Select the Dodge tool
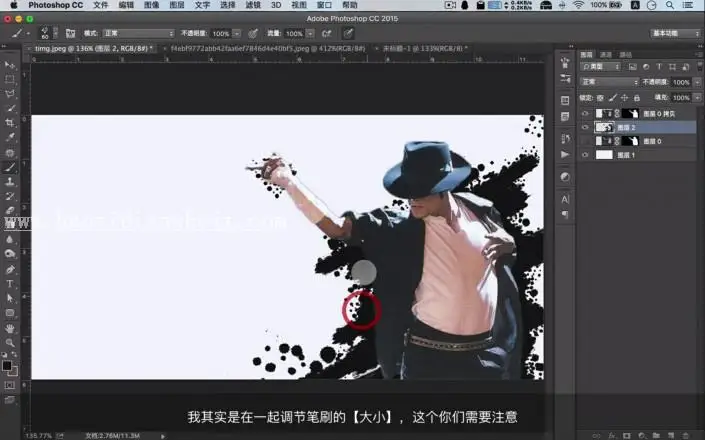Image resolution: width=705 pixels, height=440 pixels. pyautogui.click(x=9, y=254)
